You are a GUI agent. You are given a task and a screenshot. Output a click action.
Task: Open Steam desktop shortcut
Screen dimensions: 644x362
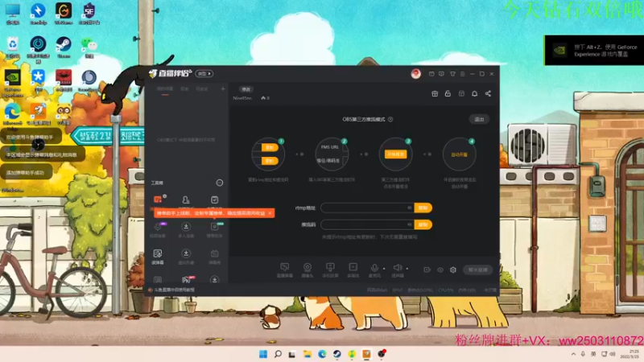64,46
